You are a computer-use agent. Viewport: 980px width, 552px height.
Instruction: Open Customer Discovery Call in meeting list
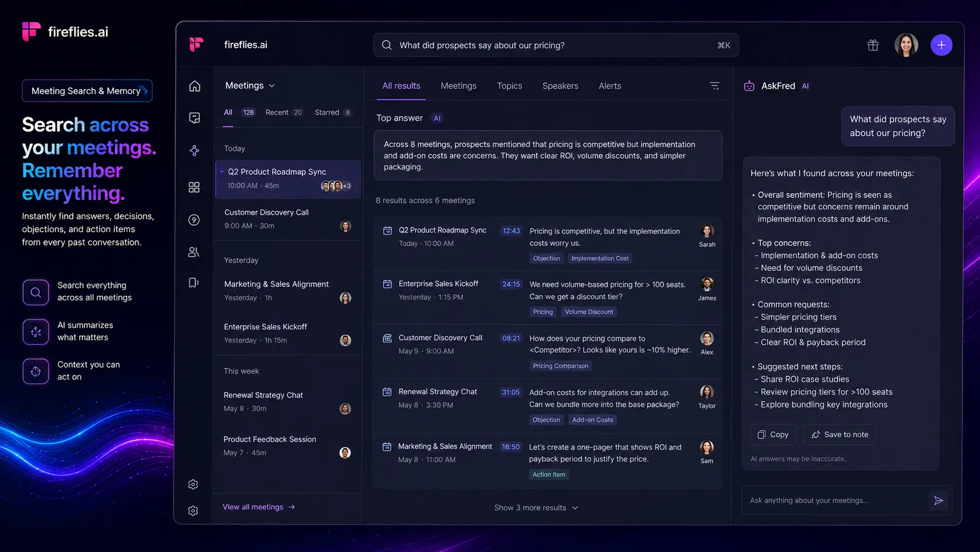(287, 219)
